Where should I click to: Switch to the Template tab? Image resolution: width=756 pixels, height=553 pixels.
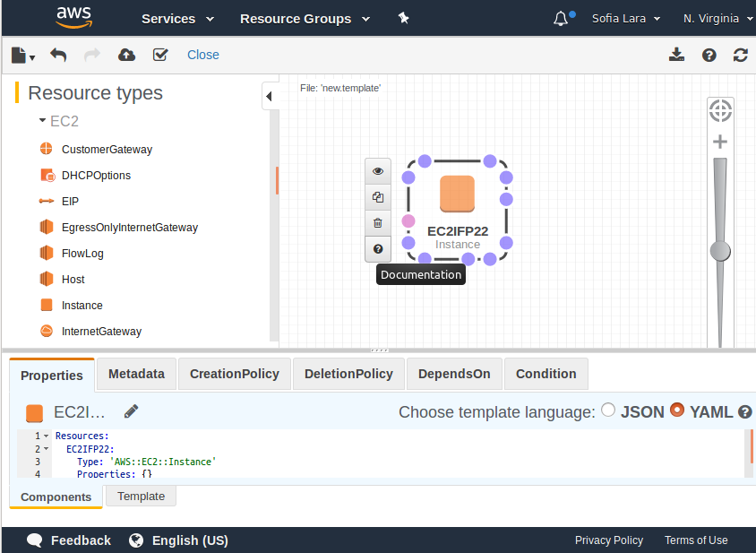tap(141, 496)
